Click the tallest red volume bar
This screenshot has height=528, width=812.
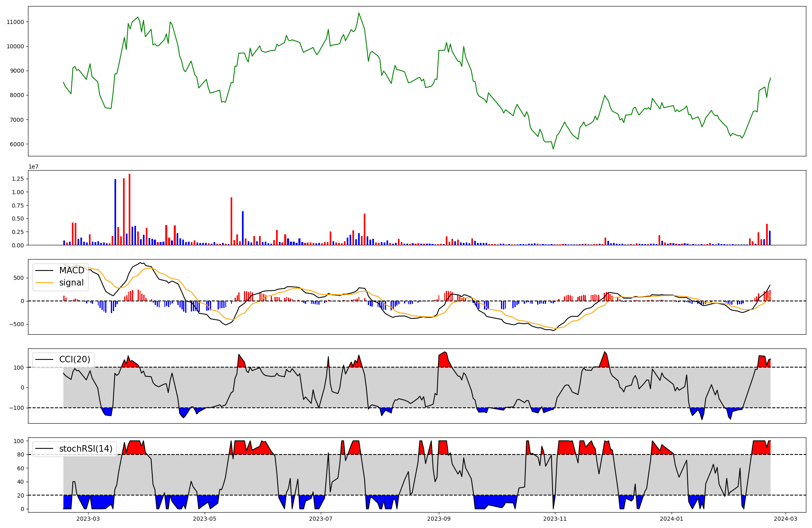pyautogui.click(x=130, y=209)
